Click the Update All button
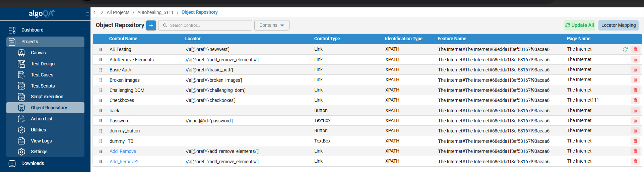This screenshot has width=644, height=172. coord(579,25)
